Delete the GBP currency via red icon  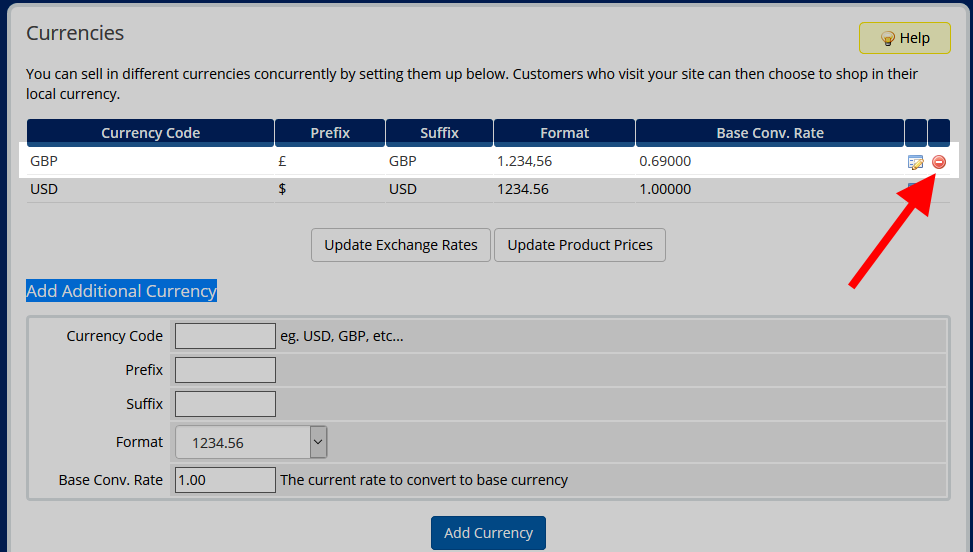click(x=939, y=162)
